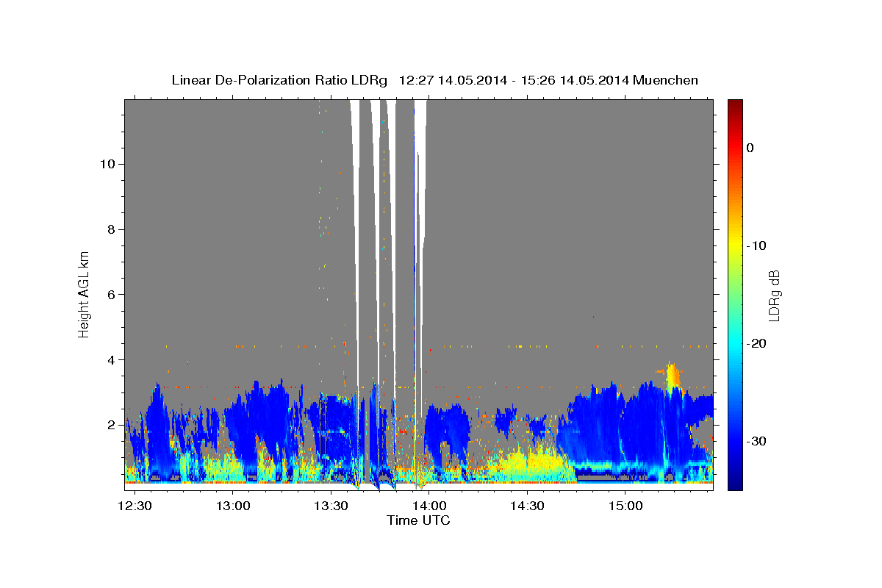The width and height of the screenshot is (882, 588).
Task: Click the 'Time UTC' axis label
Action: coord(418,520)
